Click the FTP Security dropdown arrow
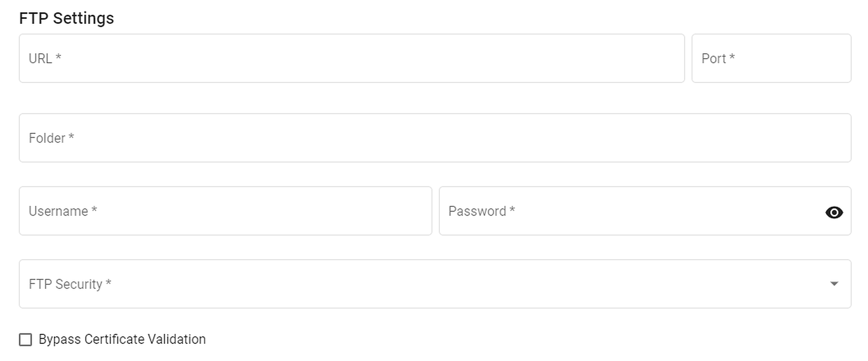Image resolution: width=868 pixels, height=361 pixels. click(x=834, y=284)
